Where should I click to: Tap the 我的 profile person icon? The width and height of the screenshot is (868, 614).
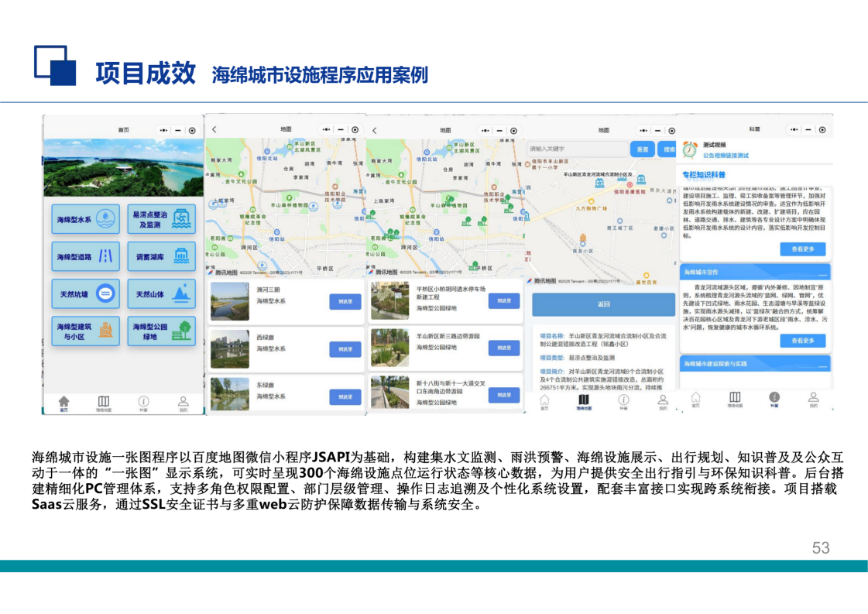(184, 402)
